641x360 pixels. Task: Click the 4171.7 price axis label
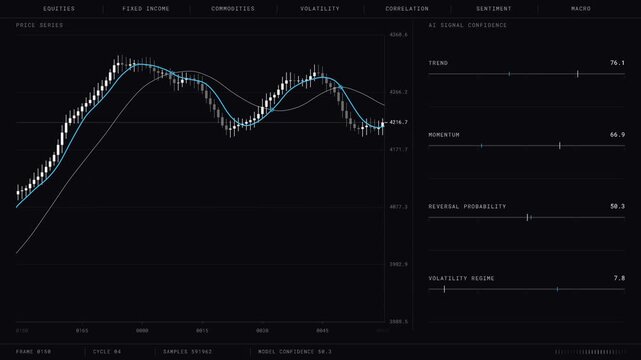point(398,150)
